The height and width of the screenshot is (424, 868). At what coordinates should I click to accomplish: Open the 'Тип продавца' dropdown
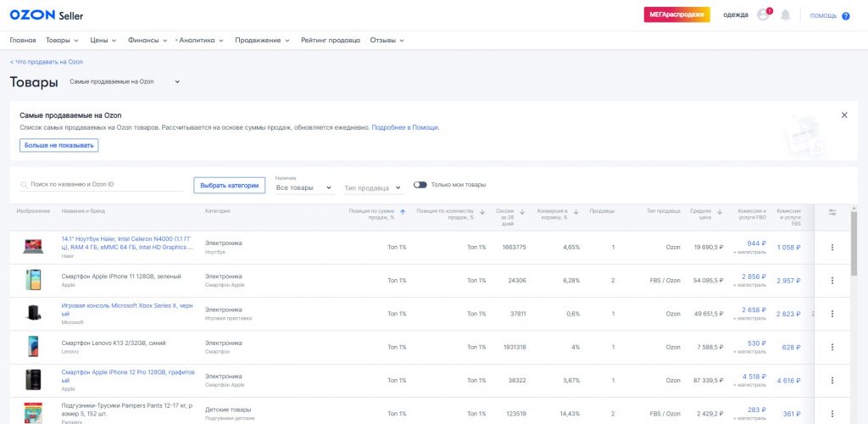(373, 187)
